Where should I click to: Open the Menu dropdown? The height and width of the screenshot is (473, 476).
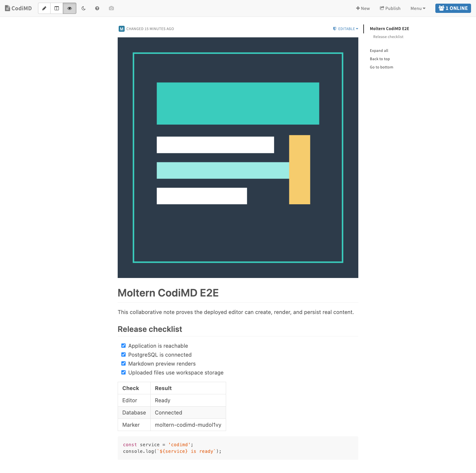(x=418, y=8)
